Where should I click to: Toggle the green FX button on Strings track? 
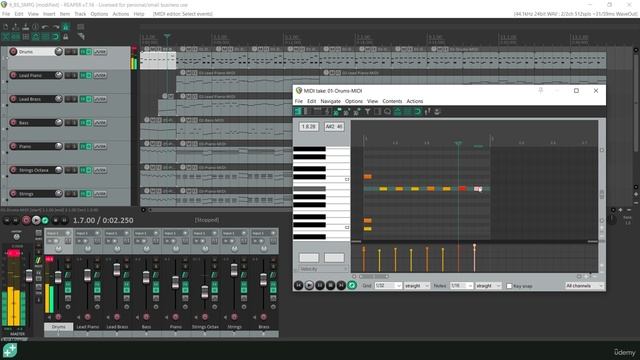click(83, 194)
